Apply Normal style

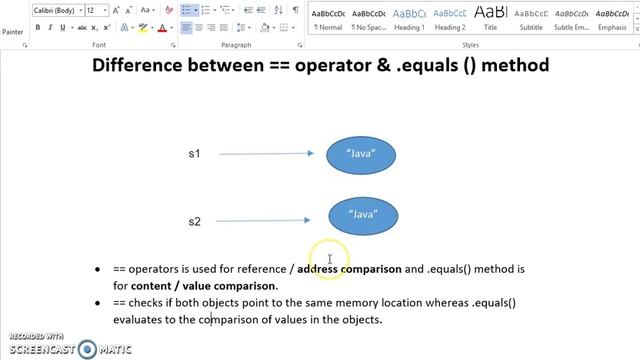328,20
